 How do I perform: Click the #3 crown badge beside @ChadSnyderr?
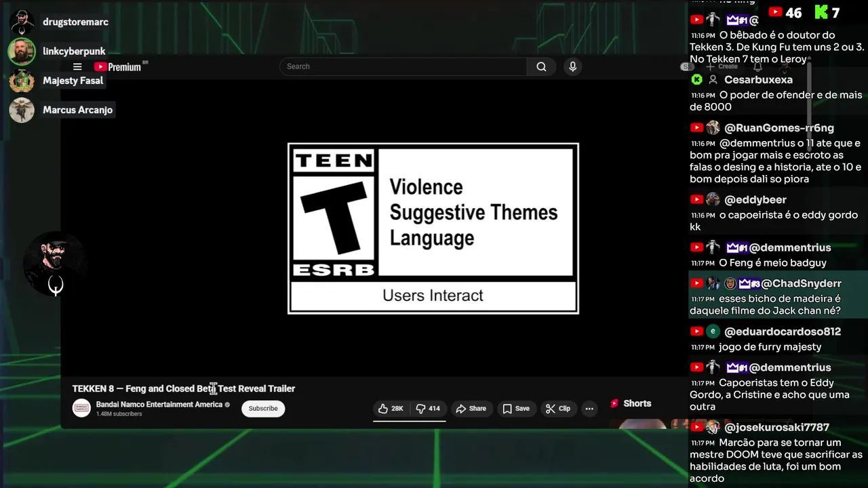click(x=749, y=283)
